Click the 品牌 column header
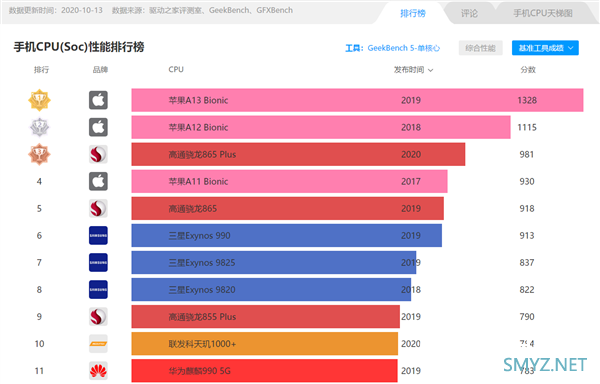 pyautogui.click(x=100, y=70)
